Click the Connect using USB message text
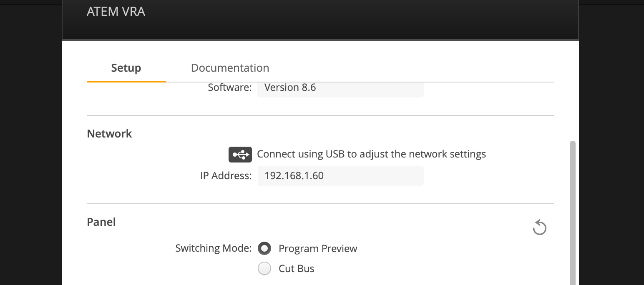644x285 pixels. pyautogui.click(x=372, y=154)
